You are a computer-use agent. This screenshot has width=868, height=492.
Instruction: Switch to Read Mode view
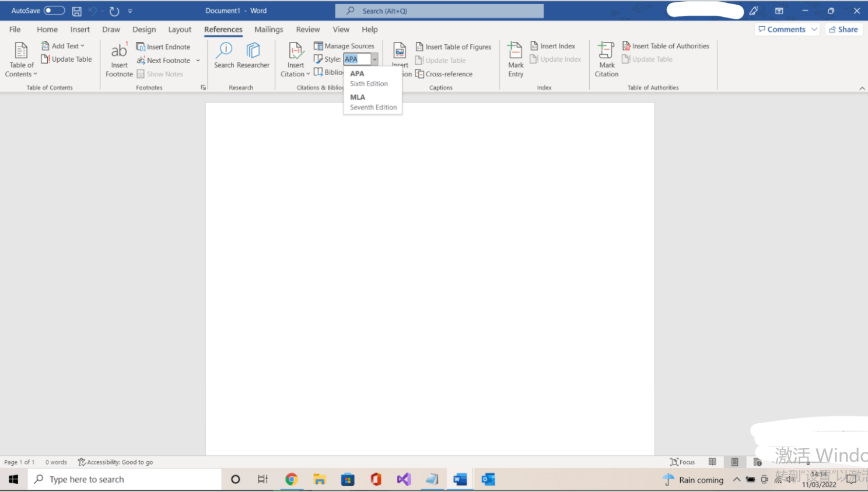click(x=712, y=462)
